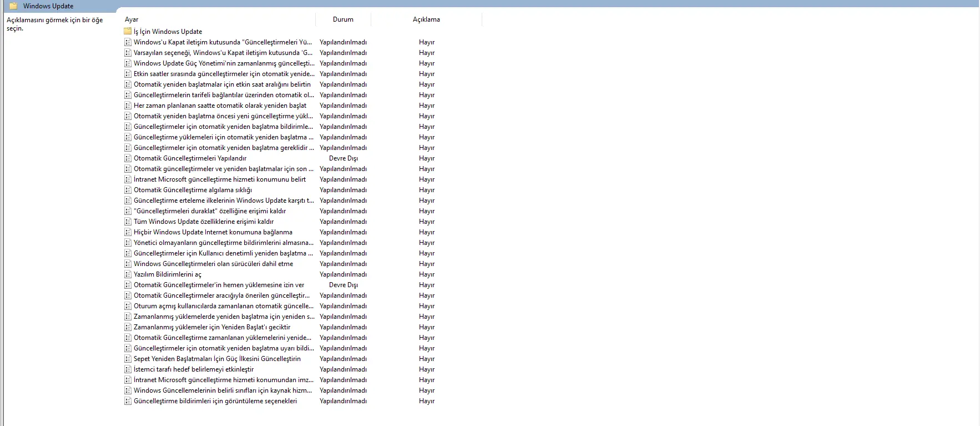980x426 pixels.
Task: Click Yapılandırılmadı status of Otomatik Güncelleştirme algılama sıklığı
Action: pyautogui.click(x=343, y=190)
